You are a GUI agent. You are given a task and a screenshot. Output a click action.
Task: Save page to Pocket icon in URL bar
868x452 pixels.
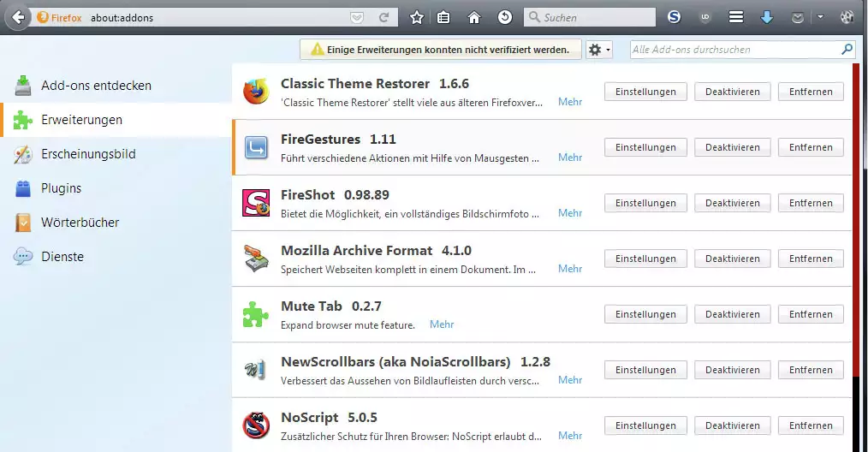(357, 17)
